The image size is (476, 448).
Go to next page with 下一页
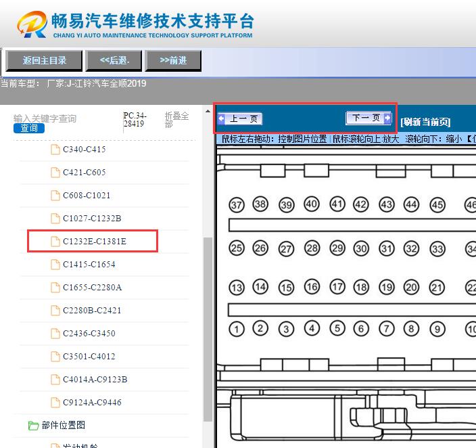pyautogui.click(x=368, y=118)
